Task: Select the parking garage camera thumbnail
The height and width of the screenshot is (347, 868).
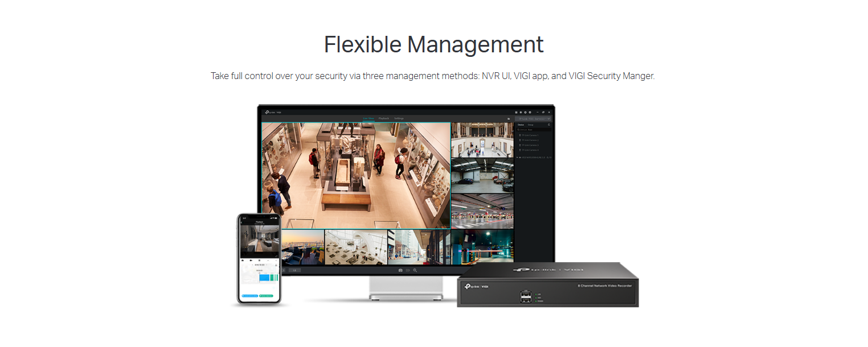Action: pos(482,176)
